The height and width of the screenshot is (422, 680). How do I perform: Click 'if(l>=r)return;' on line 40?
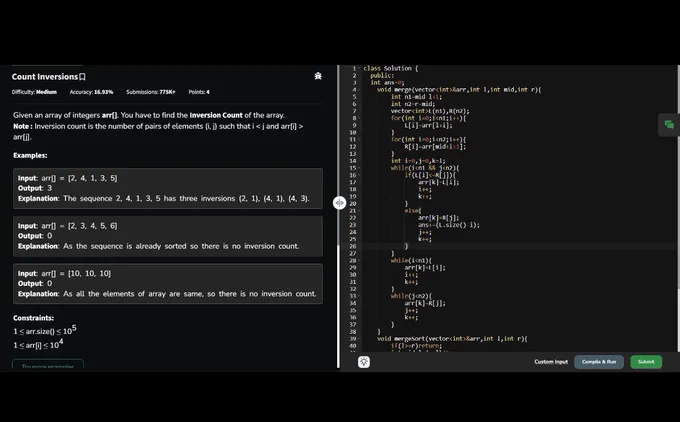pyautogui.click(x=416, y=346)
